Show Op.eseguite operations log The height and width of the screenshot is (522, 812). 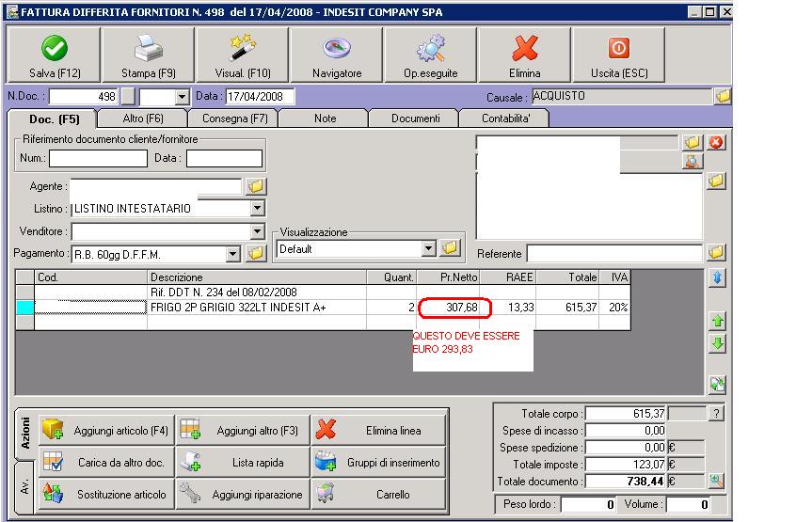(x=430, y=55)
